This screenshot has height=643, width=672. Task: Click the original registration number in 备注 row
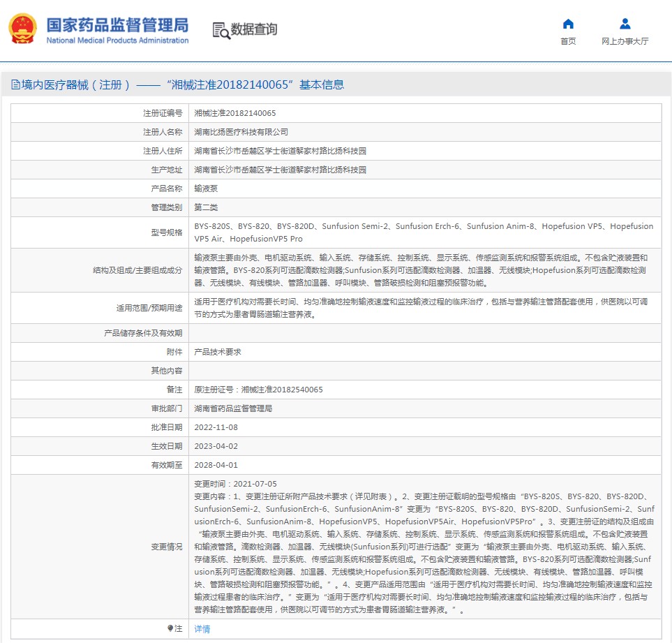tap(258, 390)
